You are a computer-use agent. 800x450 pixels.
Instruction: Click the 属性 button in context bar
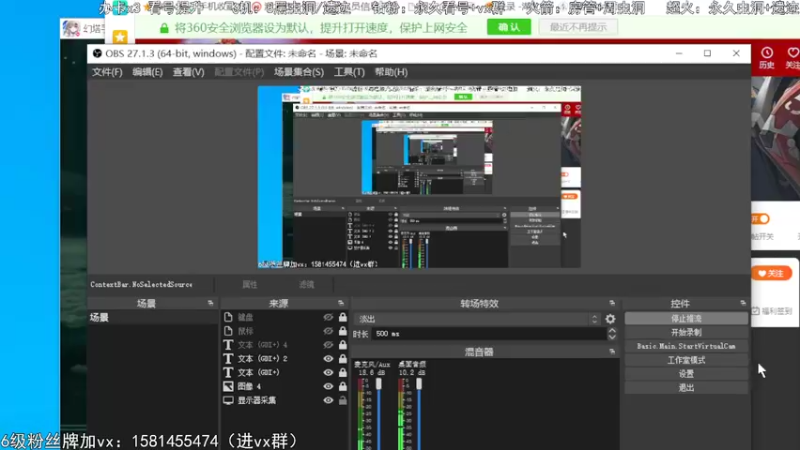[x=249, y=285]
